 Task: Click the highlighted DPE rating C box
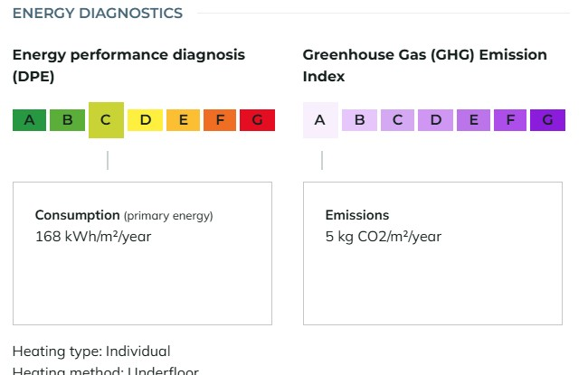point(106,120)
